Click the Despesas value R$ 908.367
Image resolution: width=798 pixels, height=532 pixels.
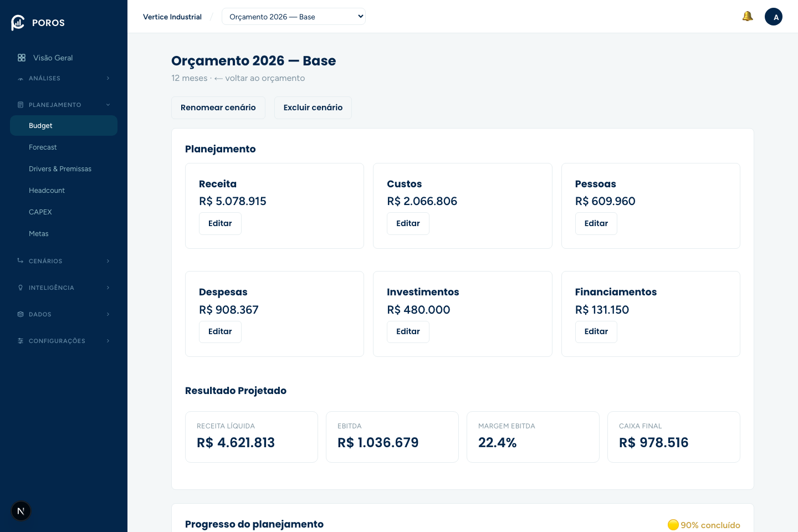pos(229,310)
